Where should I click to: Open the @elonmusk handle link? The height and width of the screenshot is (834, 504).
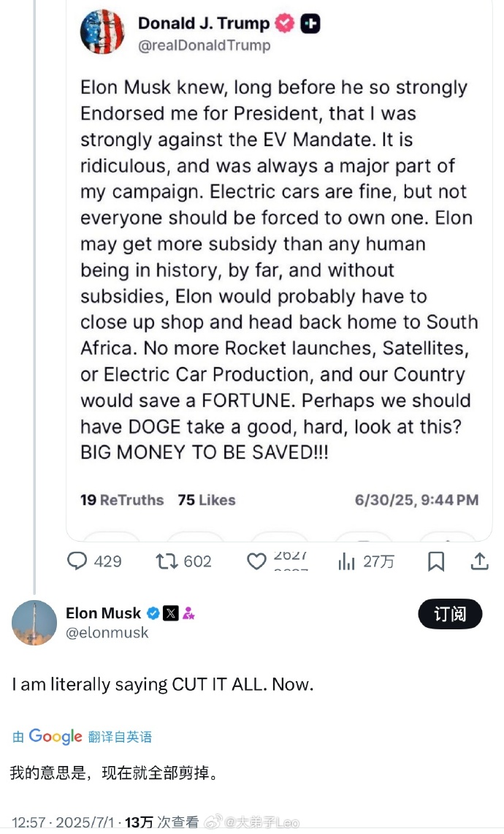pos(107,633)
